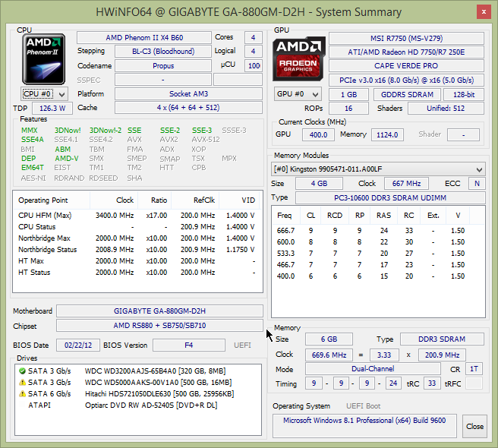
Task: Click the 126.3 W TDP value
Action: (52, 108)
